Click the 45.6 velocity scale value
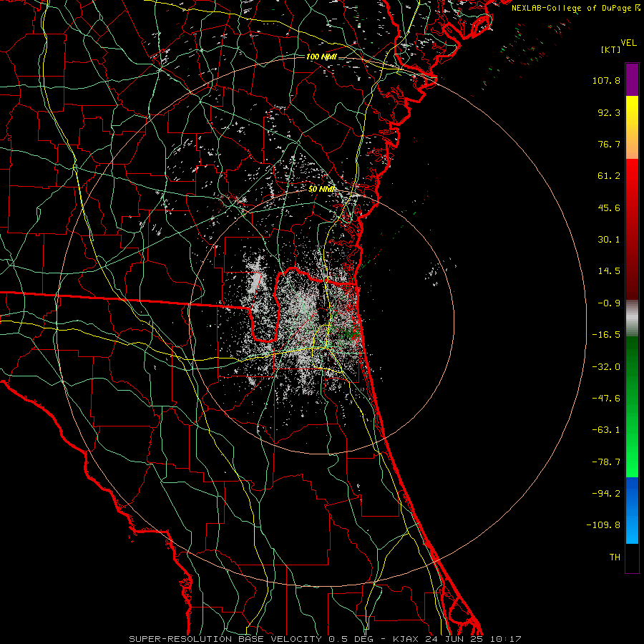644x644 pixels. [609, 208]
